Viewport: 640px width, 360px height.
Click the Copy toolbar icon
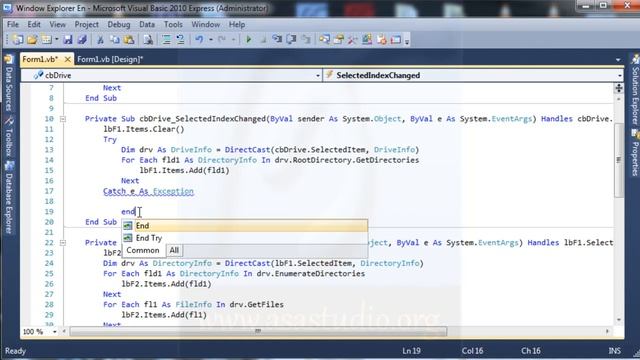pos(115,40)
